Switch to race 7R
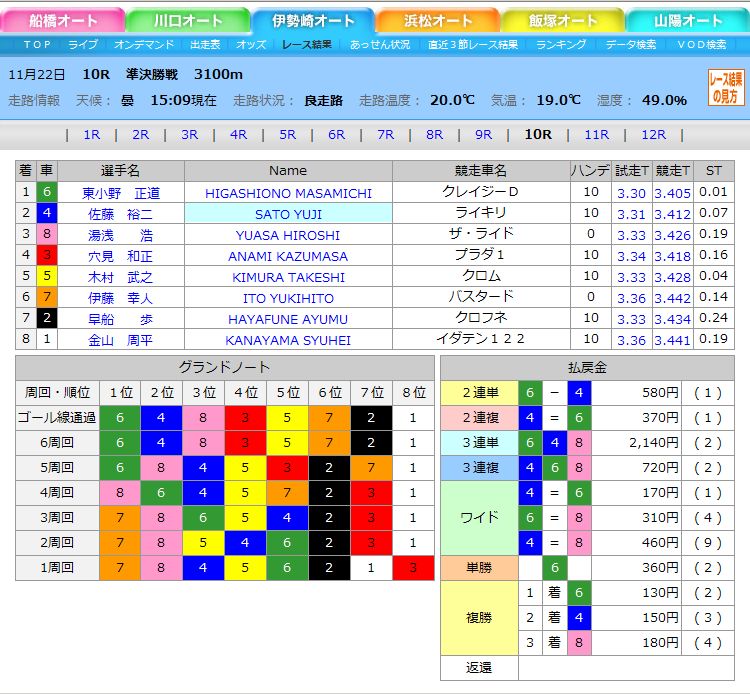The width and height of the screenshot is (750, 694). pos(386,135)
